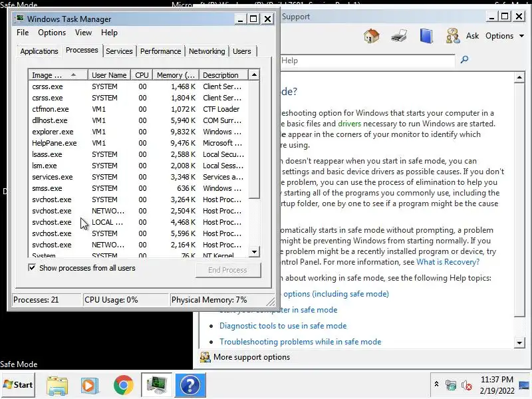Open the File menu in Task Manager
This screenshot has height=399, width=532.
(23, 33)
